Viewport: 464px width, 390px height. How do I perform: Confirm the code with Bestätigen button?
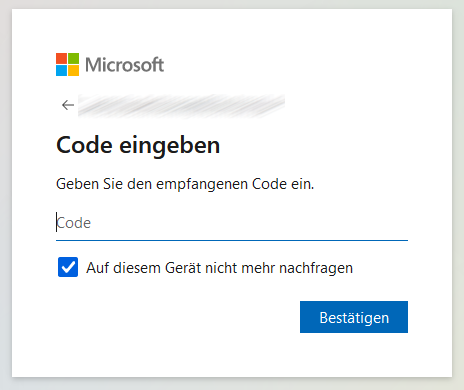pos(354,317)
